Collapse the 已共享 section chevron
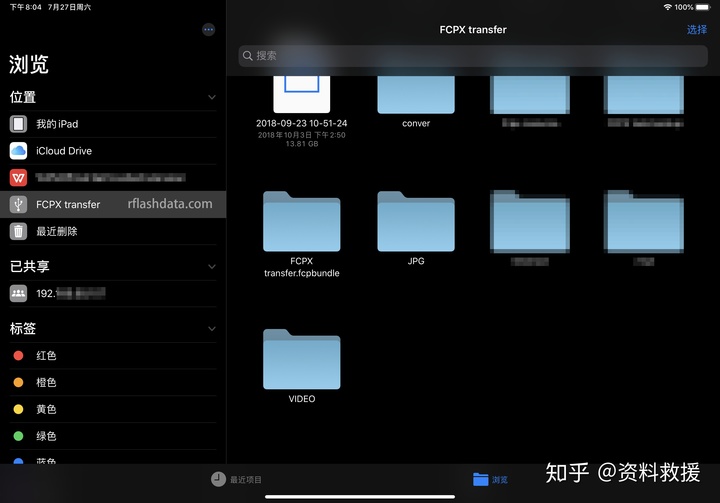Viewport: 720px width, 503px height. pos(212,266)
